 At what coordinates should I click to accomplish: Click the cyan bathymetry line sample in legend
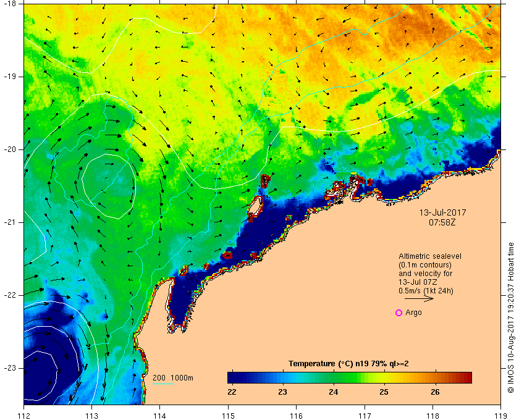163,384
